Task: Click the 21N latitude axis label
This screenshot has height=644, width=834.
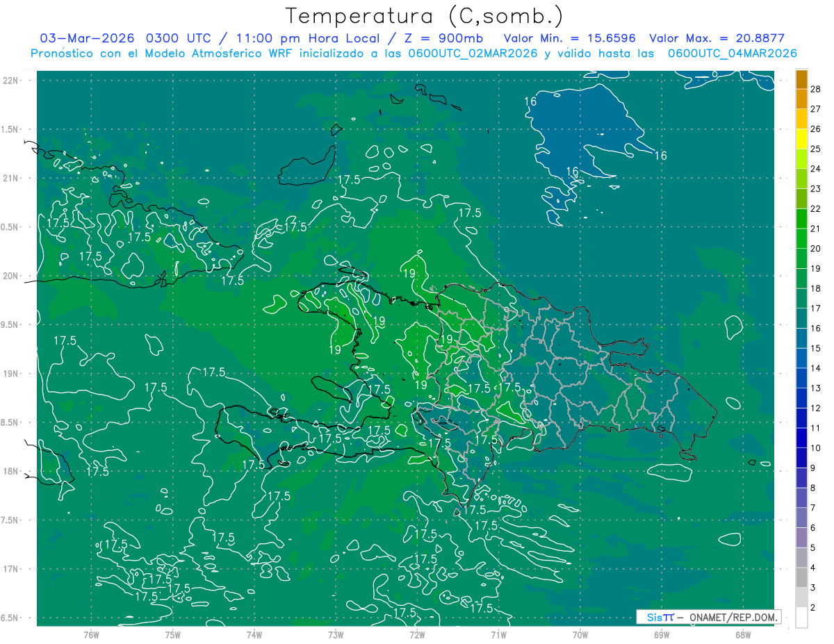Action: coord(10,178)
